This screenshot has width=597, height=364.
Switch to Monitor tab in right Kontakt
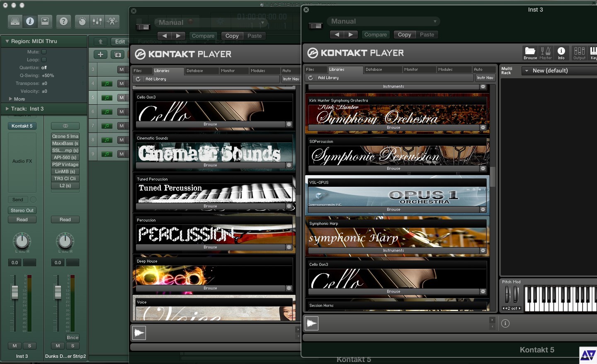tap(419, 70)
